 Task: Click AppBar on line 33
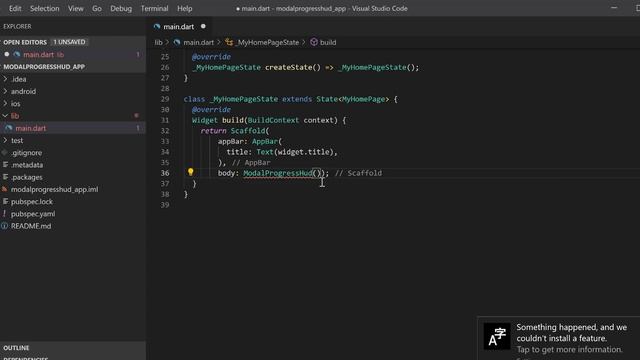coord(265,141)
